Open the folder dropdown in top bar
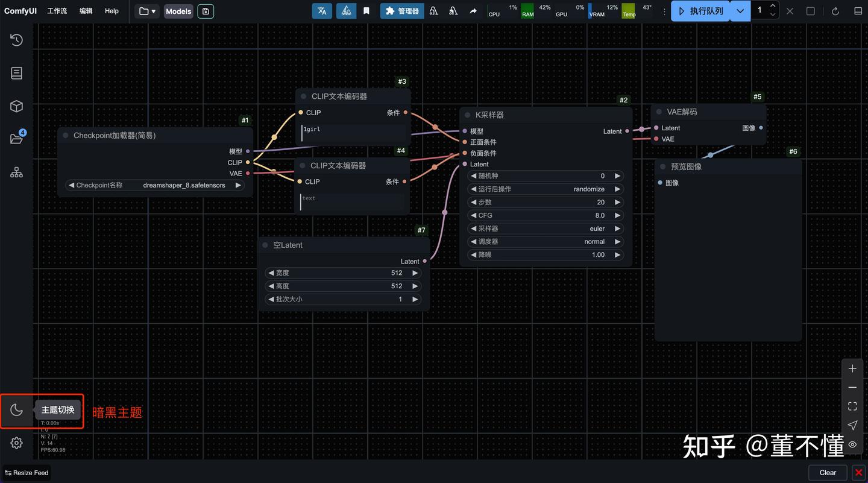Image resolution: width=868 pixels, height=483 pixels. pos(147,11)
